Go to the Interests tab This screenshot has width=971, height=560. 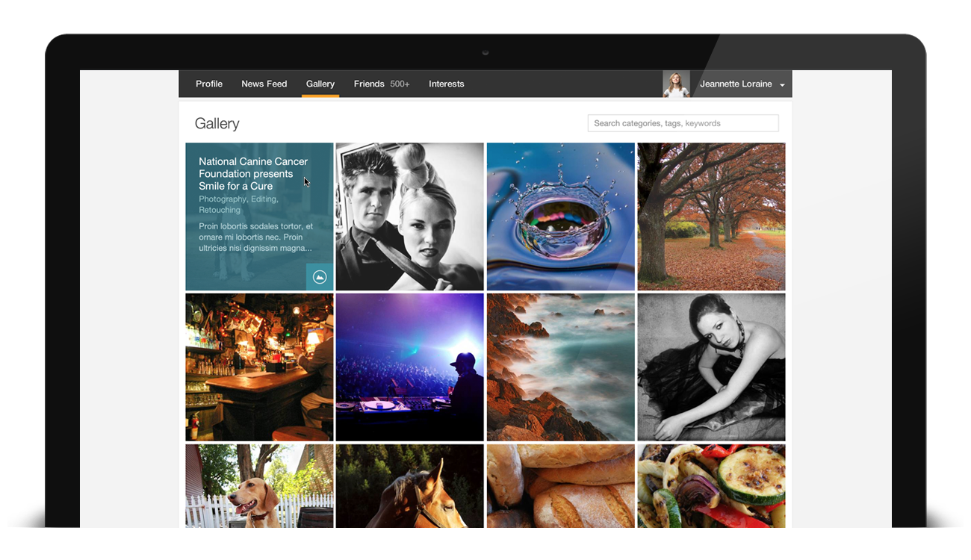pos(447,84)
